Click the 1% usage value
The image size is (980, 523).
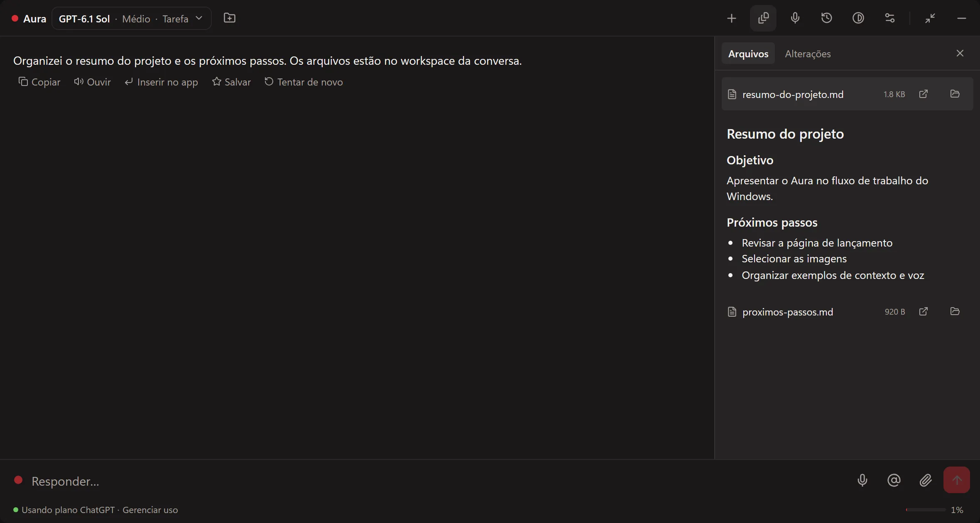957,510
